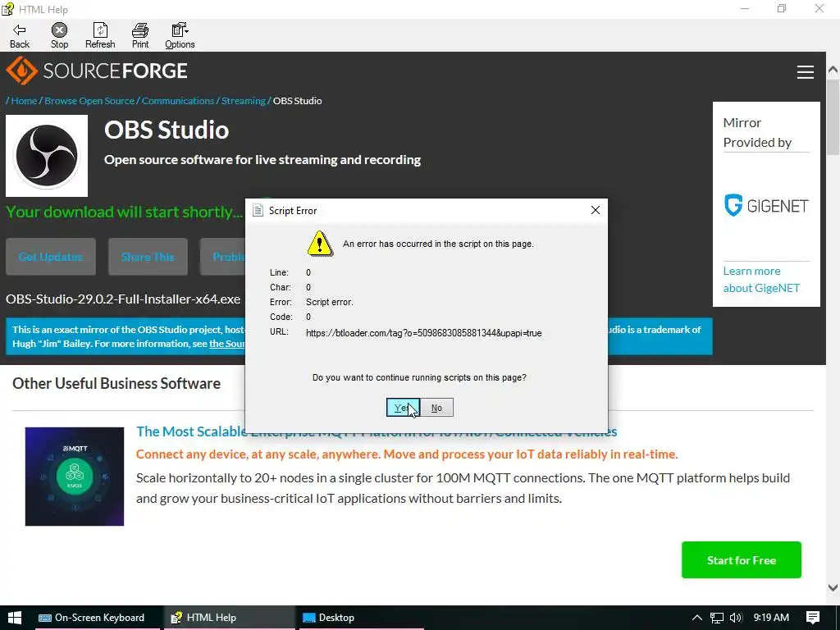Click the Back toolbar icon
The height and width of the screenshot is (630, 840).
tap(20, 36)
